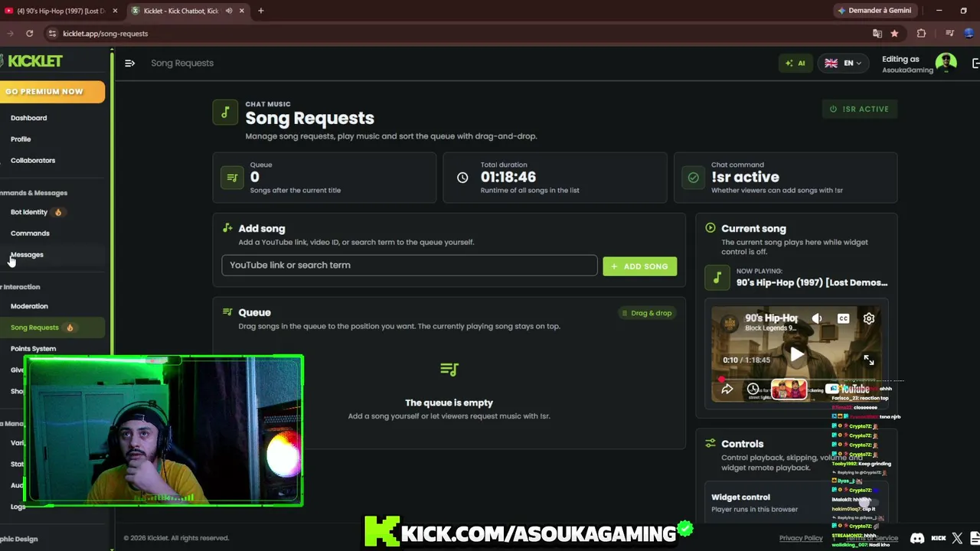
Task: Collapse the sidebar with the menu icon
Action: point(129,63)
